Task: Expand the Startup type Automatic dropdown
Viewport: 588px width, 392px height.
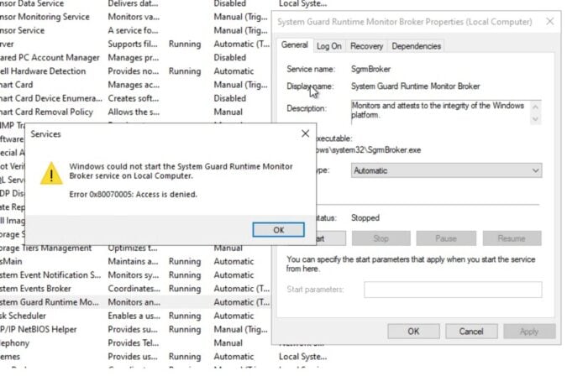Action: pos(446,170)
